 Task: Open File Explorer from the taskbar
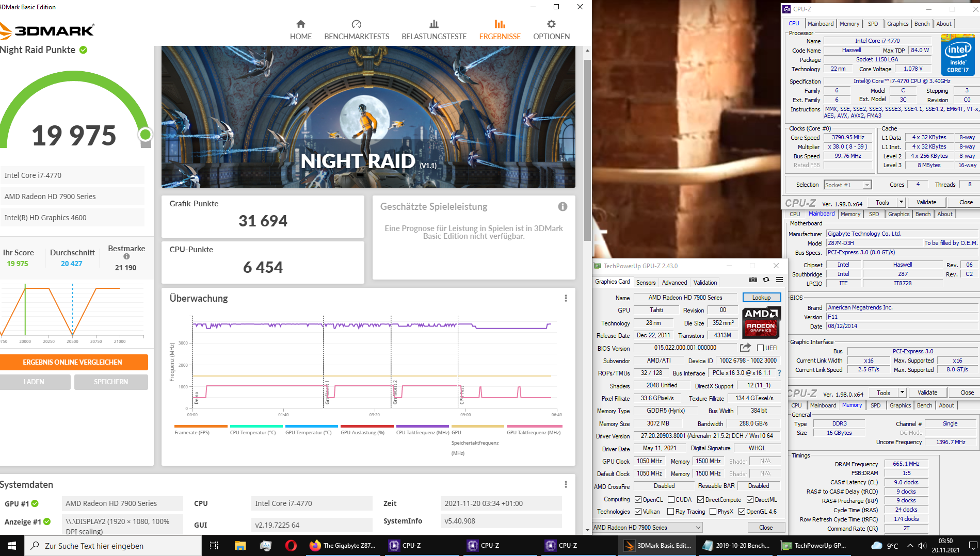(x=240, y=545)
